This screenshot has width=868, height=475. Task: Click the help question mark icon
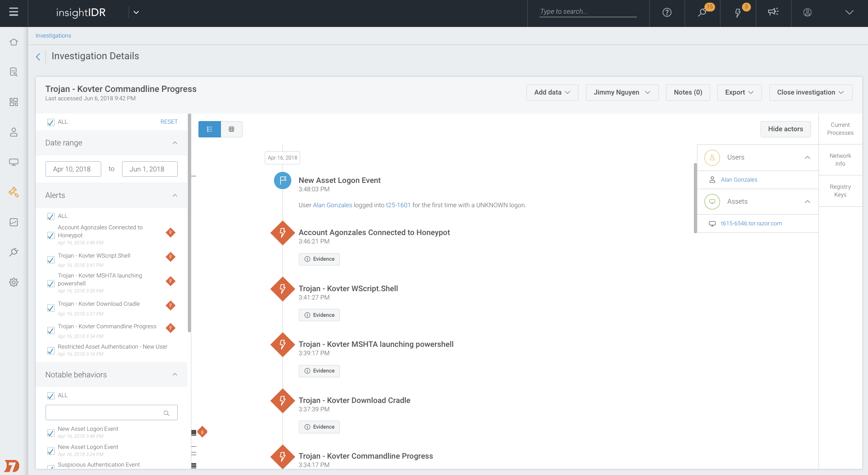(667, 12)
